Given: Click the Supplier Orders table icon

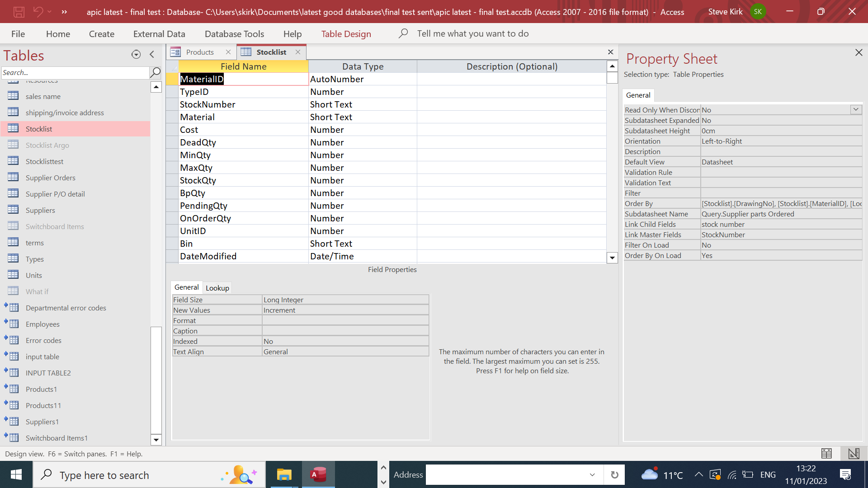Looking at the screenshot, I should 13,177.
